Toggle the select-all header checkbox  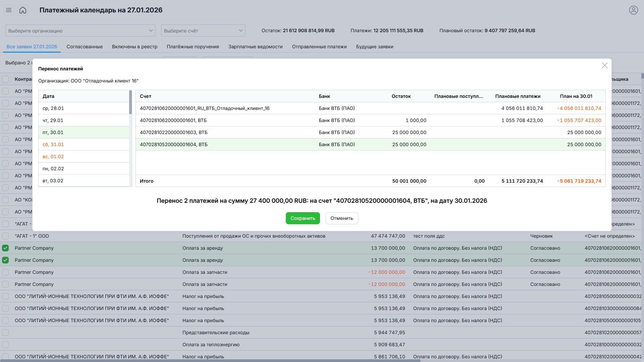click(x=5, y=79)
